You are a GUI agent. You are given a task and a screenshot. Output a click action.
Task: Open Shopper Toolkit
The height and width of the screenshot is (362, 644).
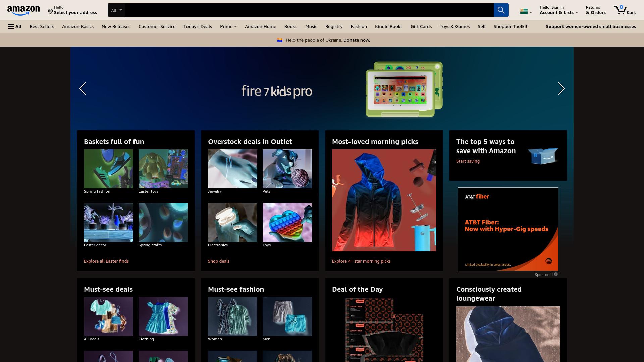click(x=511, y=26)
